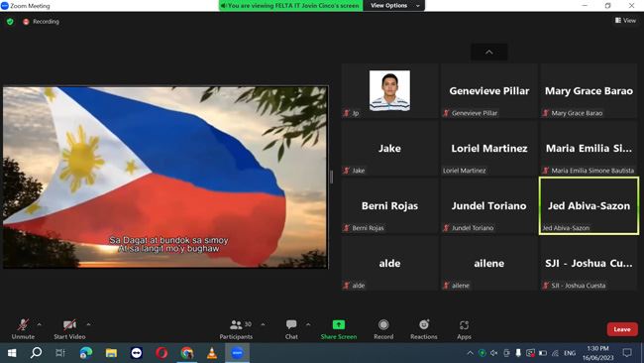Select the ailene participant tile
The width and height of the screenshot is (644, 363).
pos(489,264)
